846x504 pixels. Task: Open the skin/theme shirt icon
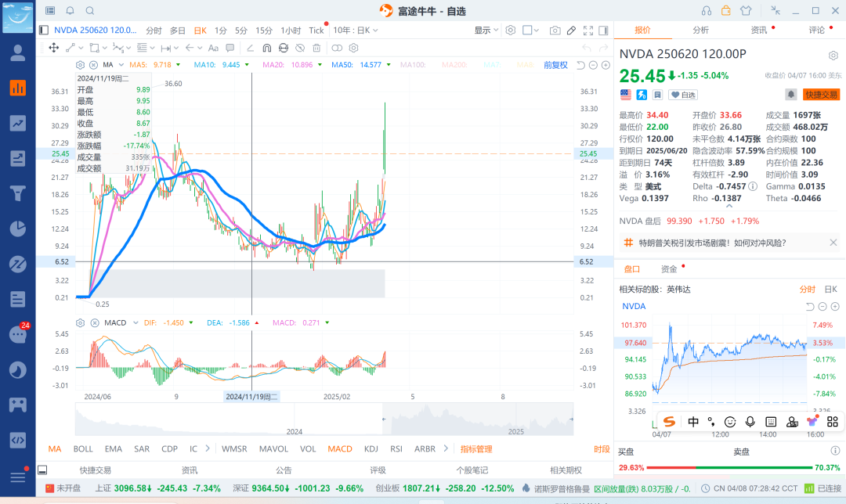point(746,10)
